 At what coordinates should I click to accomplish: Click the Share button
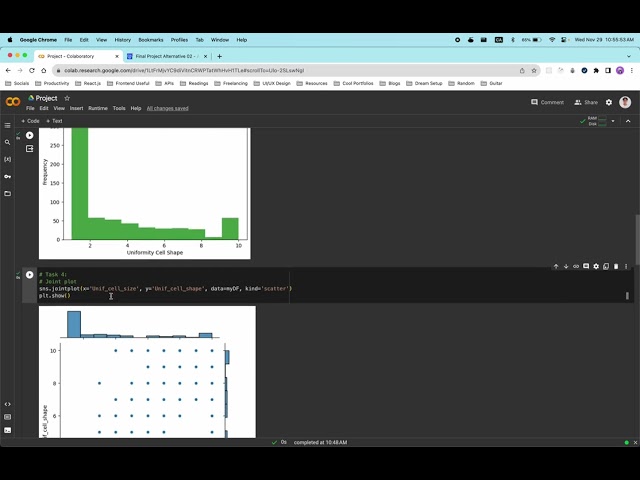586,102
